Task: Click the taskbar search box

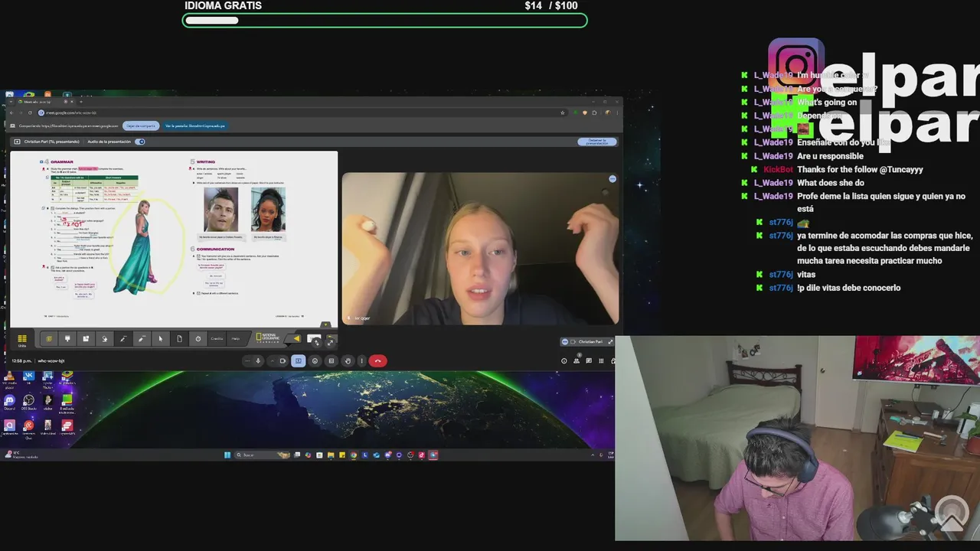Action: [262, 455]
